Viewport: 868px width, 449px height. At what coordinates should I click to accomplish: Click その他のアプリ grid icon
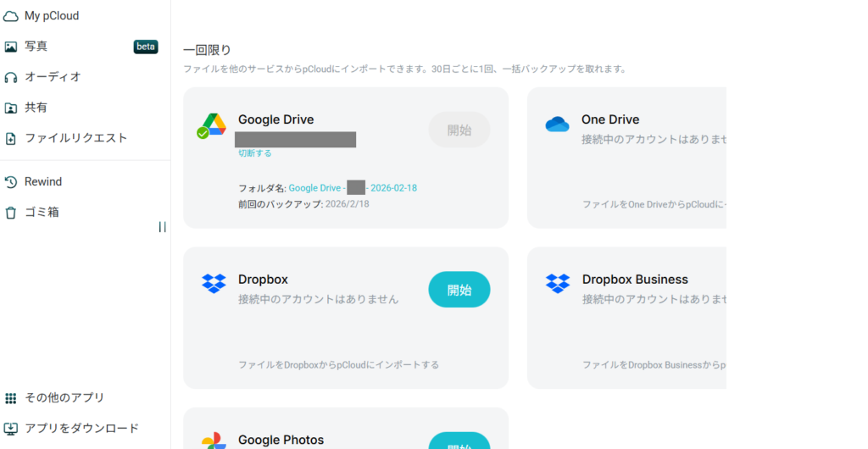pyautogui.click(x=11, y=398)
